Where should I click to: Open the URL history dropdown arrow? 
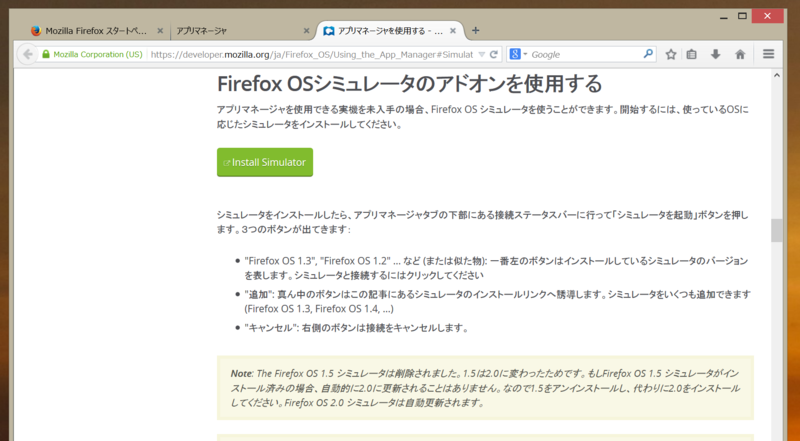482,54
